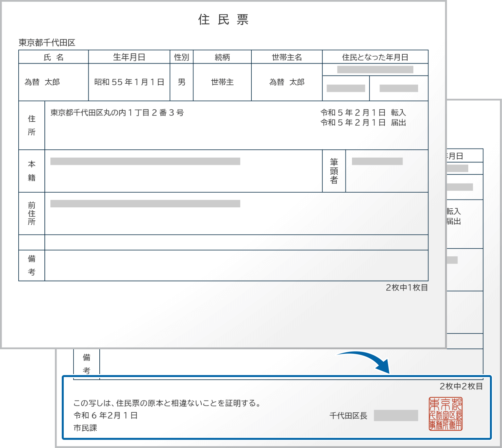Click the 市民課 text

(x=85, y=428)
